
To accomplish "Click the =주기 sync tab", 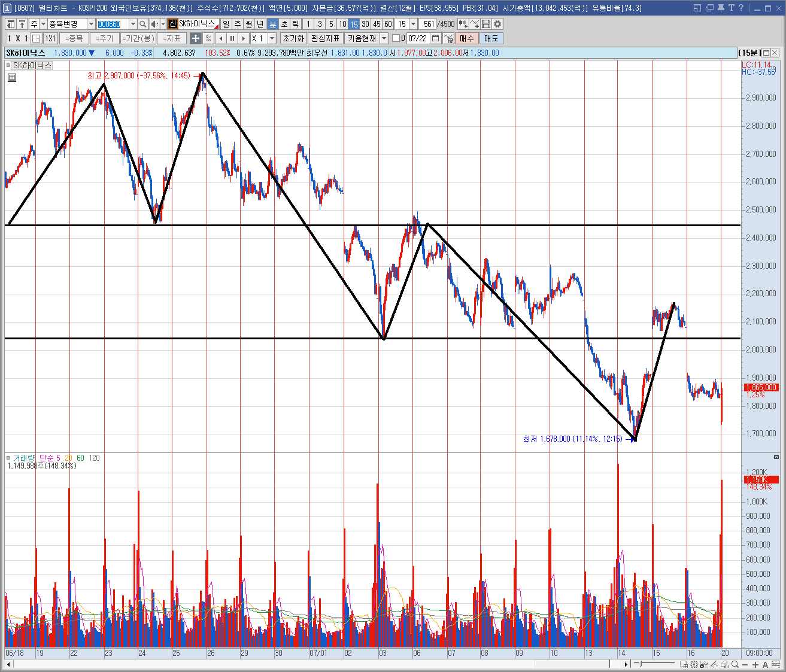I will (x=105, y=38).
